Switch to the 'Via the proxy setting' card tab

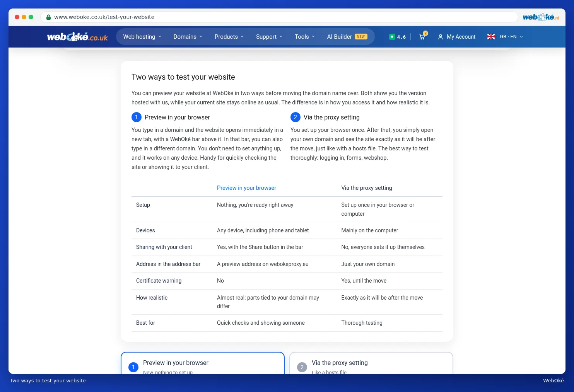click(x=371, y=363)
